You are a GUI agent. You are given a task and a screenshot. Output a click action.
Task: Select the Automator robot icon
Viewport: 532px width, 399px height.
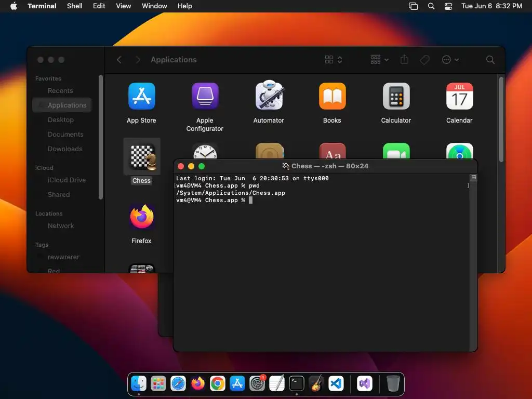tap(269, 95)
